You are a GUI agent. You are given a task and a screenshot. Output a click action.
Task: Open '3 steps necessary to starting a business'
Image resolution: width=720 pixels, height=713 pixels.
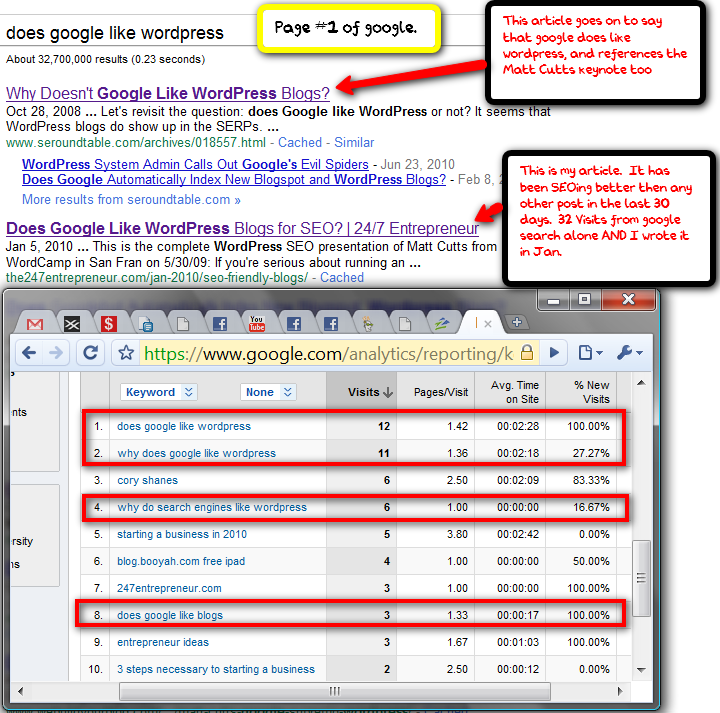tap(216, 669)
